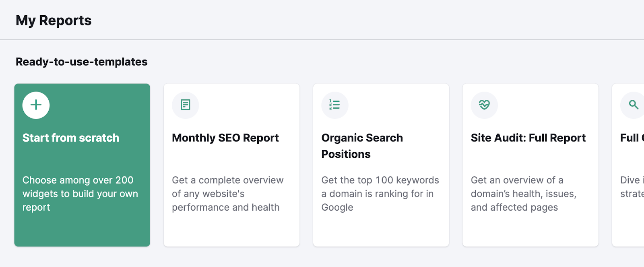Click the document icon on Monthly SEO Report
Viewport: 644px width, 267px height.
click(x=185, y=105)
